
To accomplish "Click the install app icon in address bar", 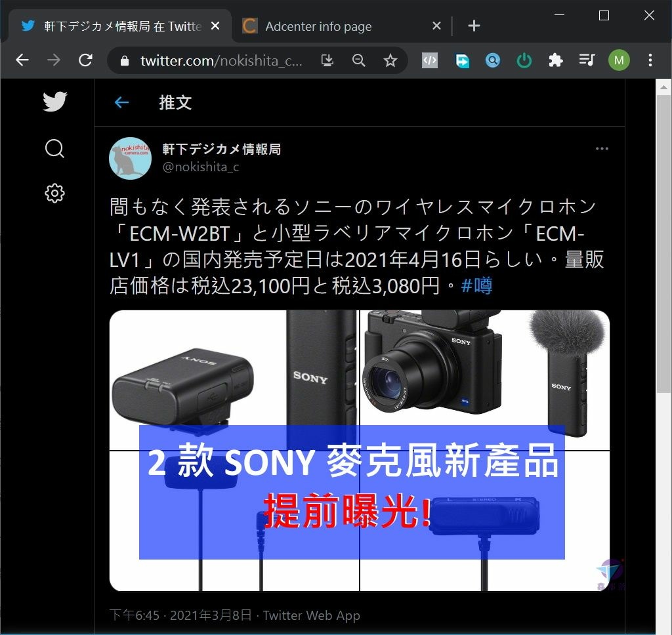I will [x=327, y=60].
